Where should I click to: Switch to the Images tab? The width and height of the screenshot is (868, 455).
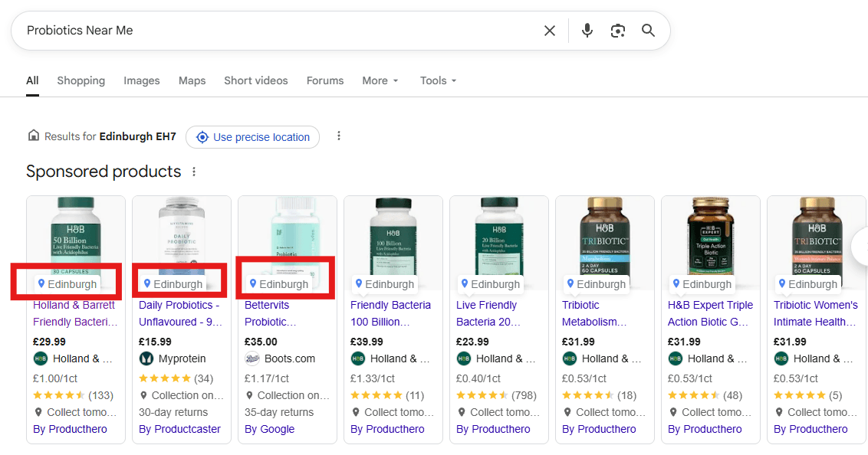tap(142, 80)
